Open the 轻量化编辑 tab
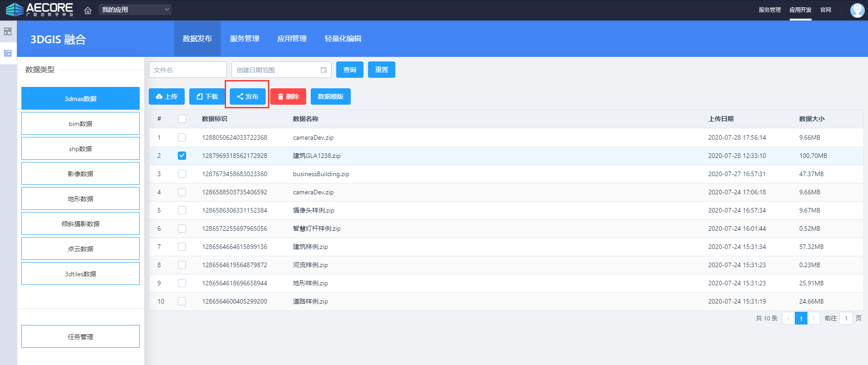 (x=343, y=39)
